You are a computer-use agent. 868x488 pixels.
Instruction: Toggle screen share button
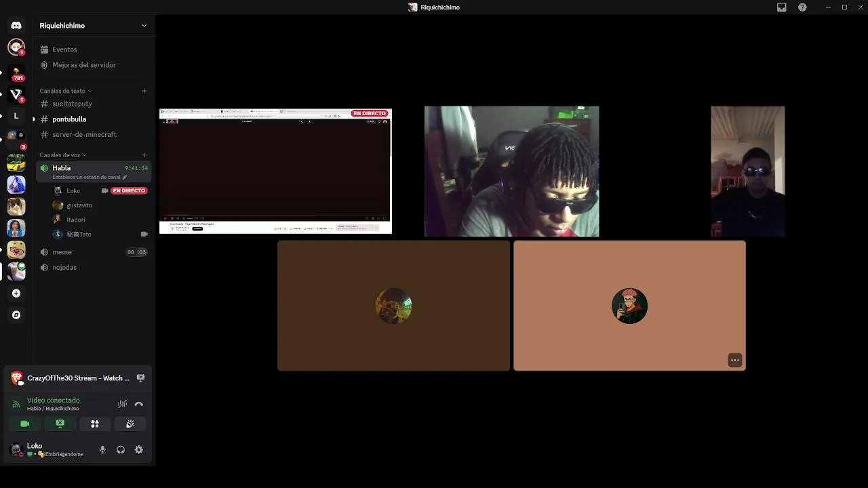(60, 424)
